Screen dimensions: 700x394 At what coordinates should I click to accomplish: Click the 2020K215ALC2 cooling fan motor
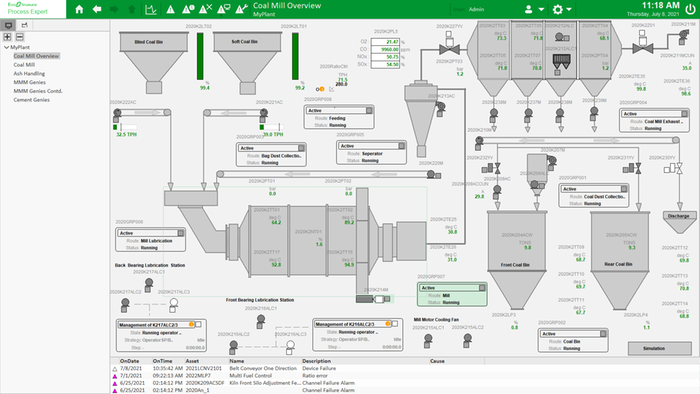point(467,341)
